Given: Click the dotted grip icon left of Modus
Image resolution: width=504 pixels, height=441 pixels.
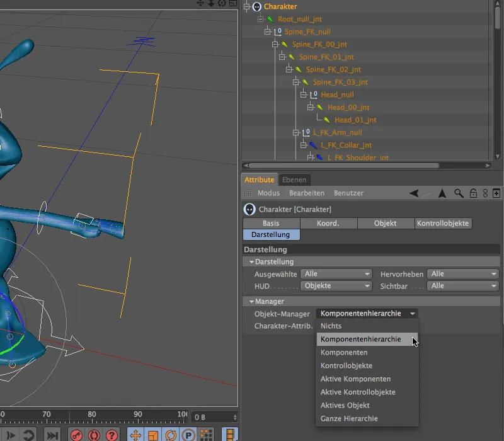Looking at the screenshot, I should 248,193.
